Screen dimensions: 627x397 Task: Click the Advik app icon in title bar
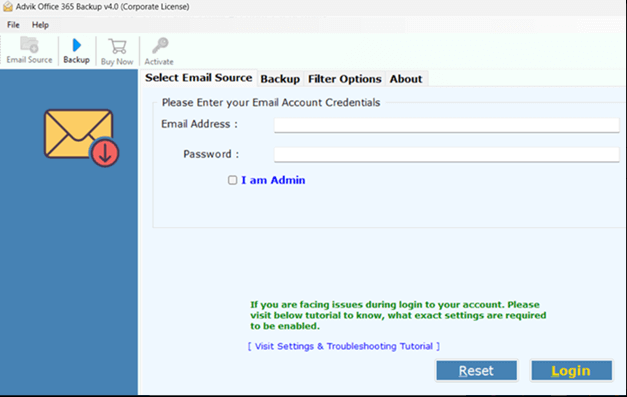[x=8, y=7]
